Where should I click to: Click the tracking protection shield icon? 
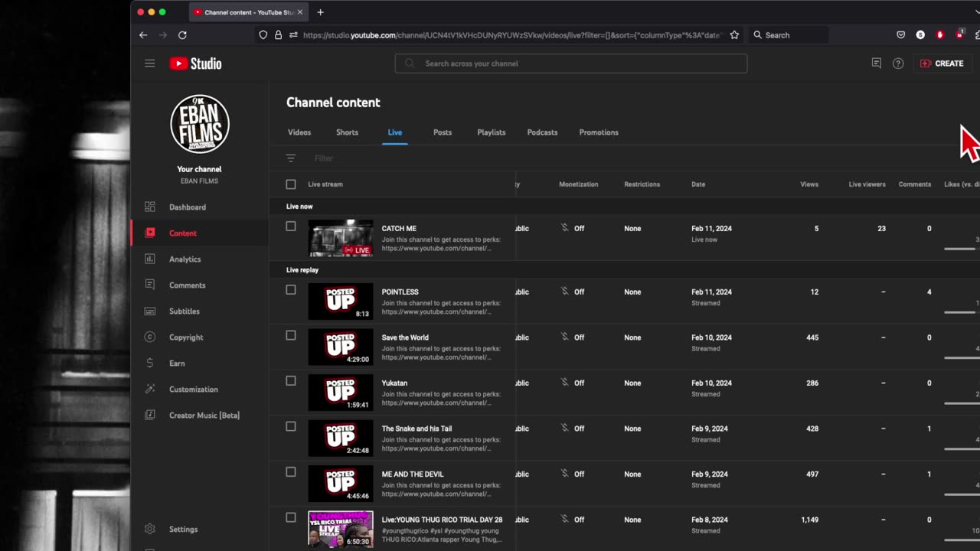(263, 35)
